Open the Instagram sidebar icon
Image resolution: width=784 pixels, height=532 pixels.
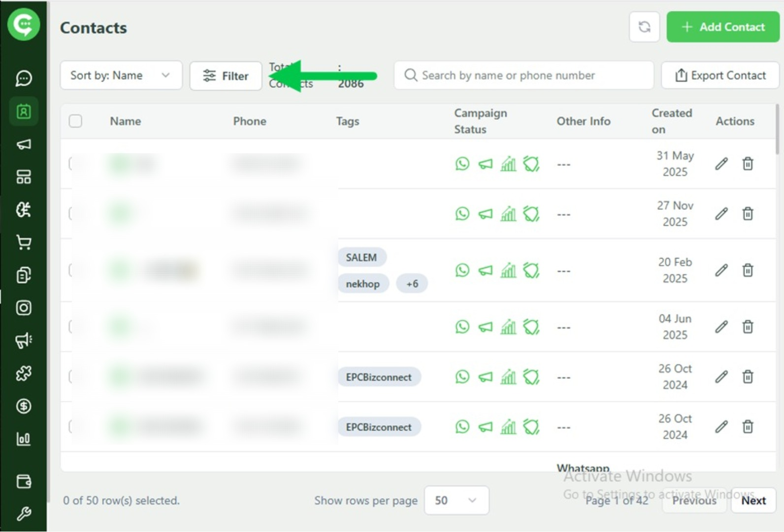pyautogui.click(x=24, y=308)
